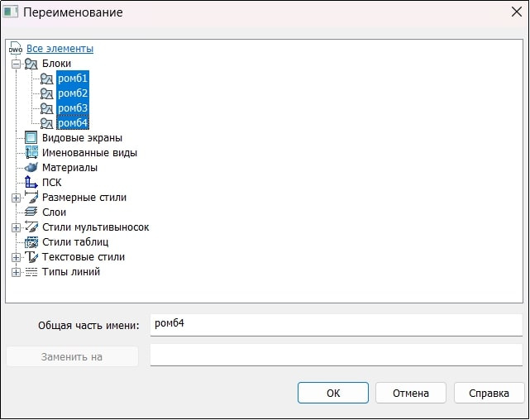Click the Именованные виды icon
This screenshot has width=530, height=420.
(x=31, y=152)
